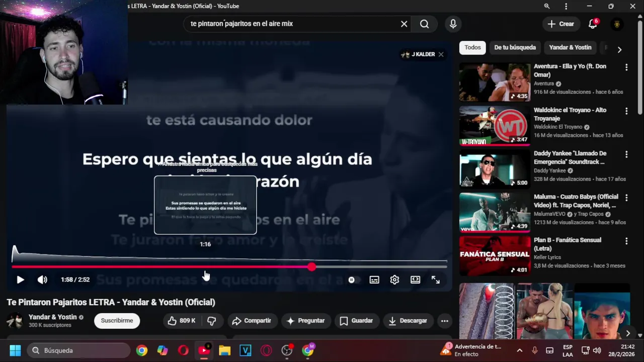644x362 pixels.
Task: Open browser three-dot menu in title bar
Action: point(566,6)
